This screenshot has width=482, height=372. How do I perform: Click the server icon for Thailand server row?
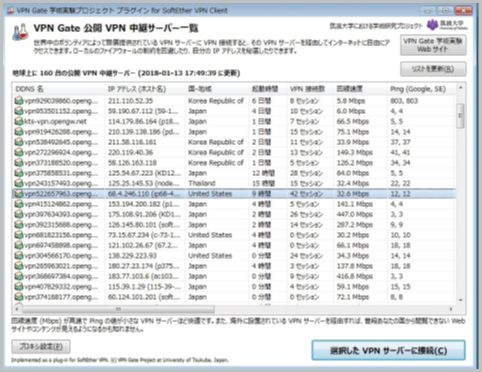[x=19, y=183]
